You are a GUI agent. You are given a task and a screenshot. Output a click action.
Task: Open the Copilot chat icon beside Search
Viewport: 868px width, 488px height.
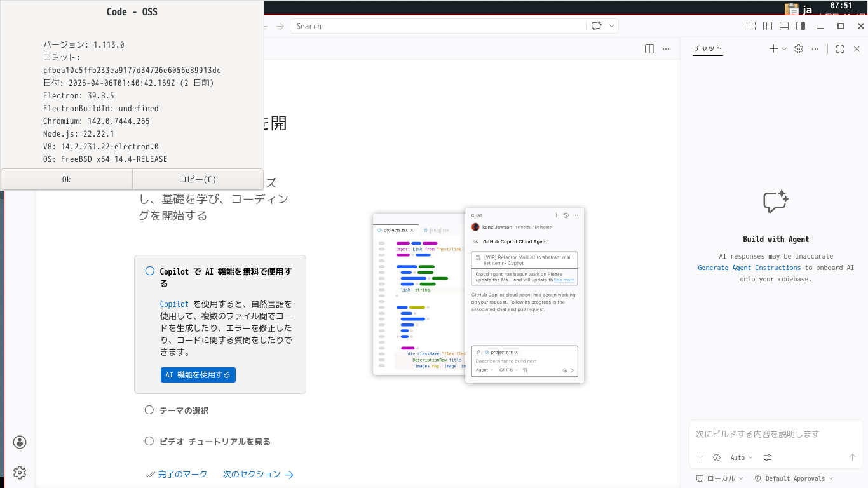(596, 26)
